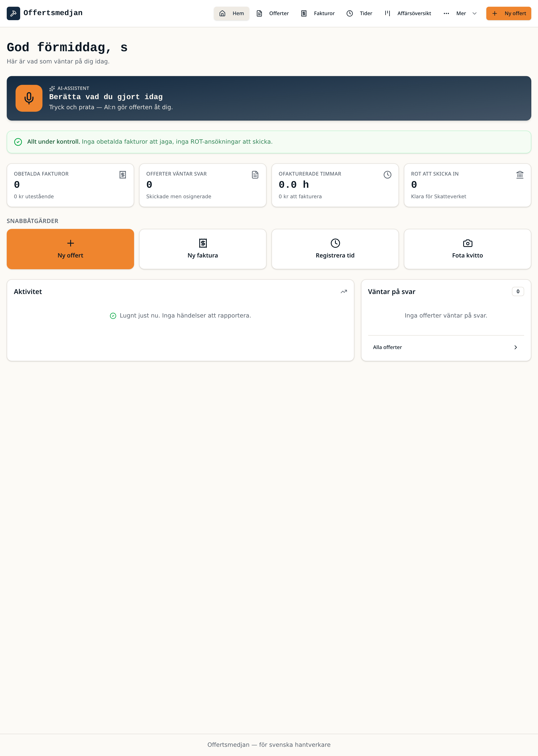Tap the orange microphone AI-assistant button
Viewport: 538px width, 756px height.
29,98
